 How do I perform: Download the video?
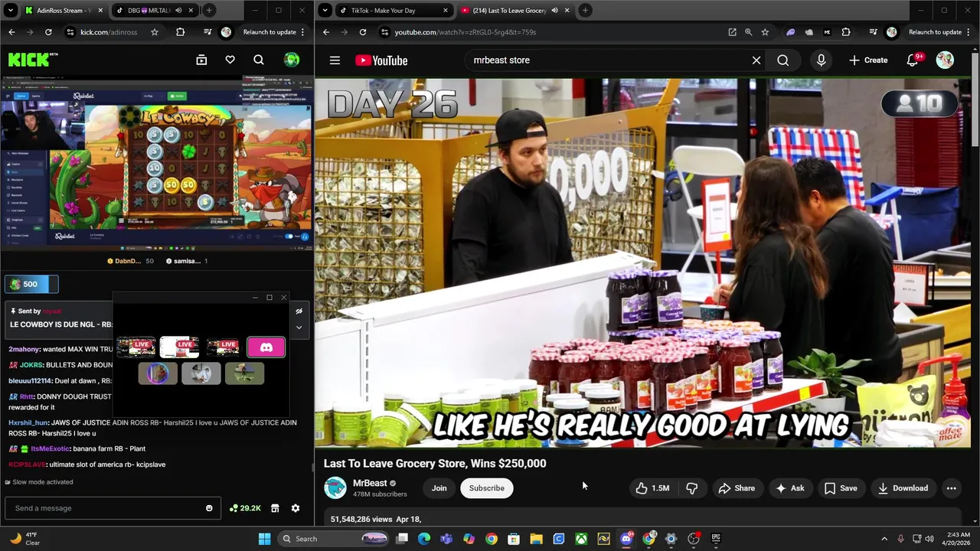click(x=903, y=488)
